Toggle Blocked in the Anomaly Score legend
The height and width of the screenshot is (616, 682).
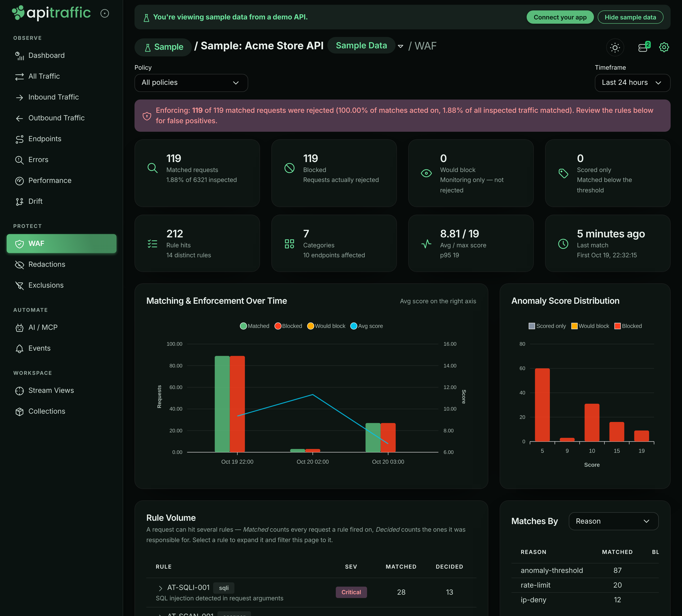click(x=628, y=326)
